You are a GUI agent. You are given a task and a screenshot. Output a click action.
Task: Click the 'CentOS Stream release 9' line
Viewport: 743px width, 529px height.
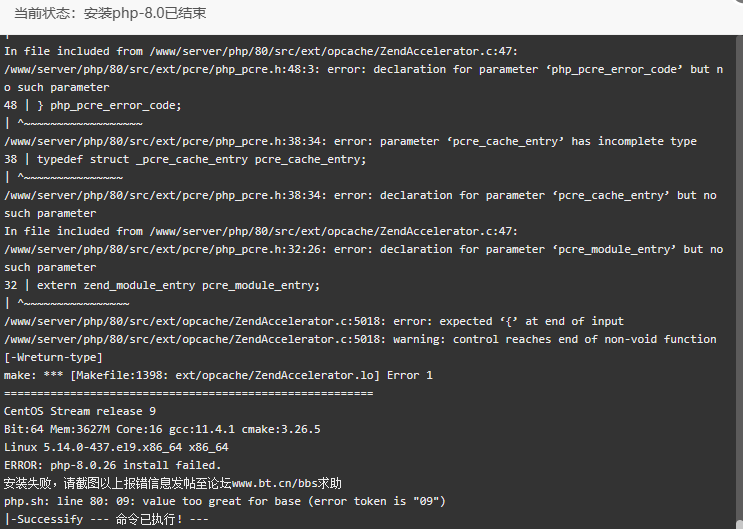point(80,411)
